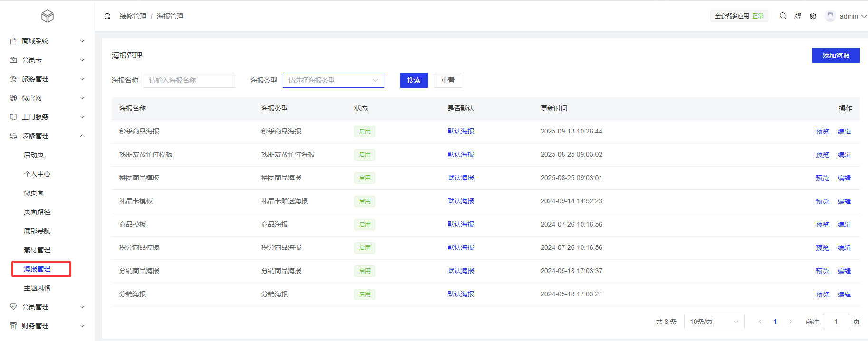Click the 微官网 globe icon
The image size is (868, 341).
[13, 98]
